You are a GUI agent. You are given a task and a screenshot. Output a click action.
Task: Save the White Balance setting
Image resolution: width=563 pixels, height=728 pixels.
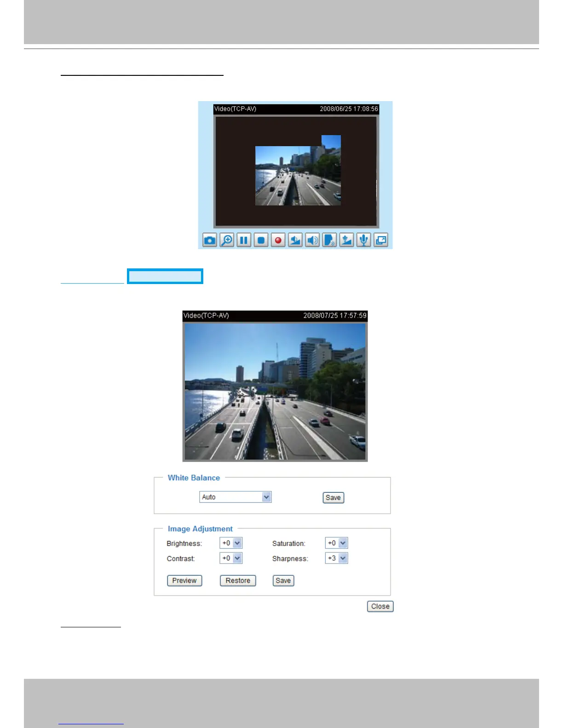333,498
